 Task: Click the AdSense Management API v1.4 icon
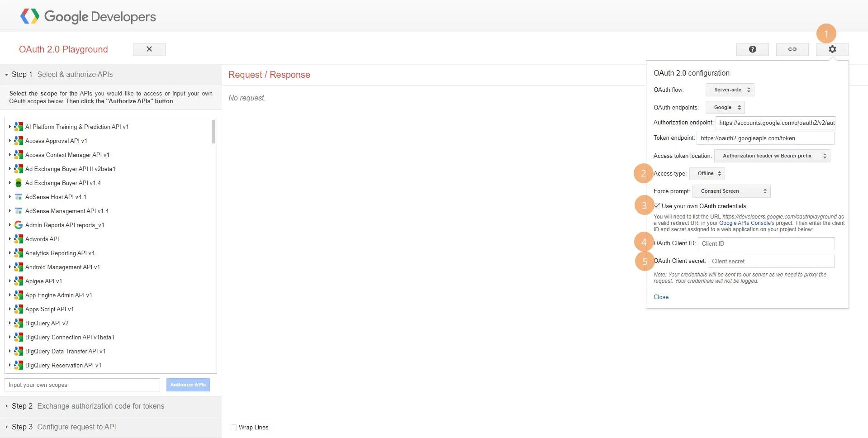pos(19,211)
